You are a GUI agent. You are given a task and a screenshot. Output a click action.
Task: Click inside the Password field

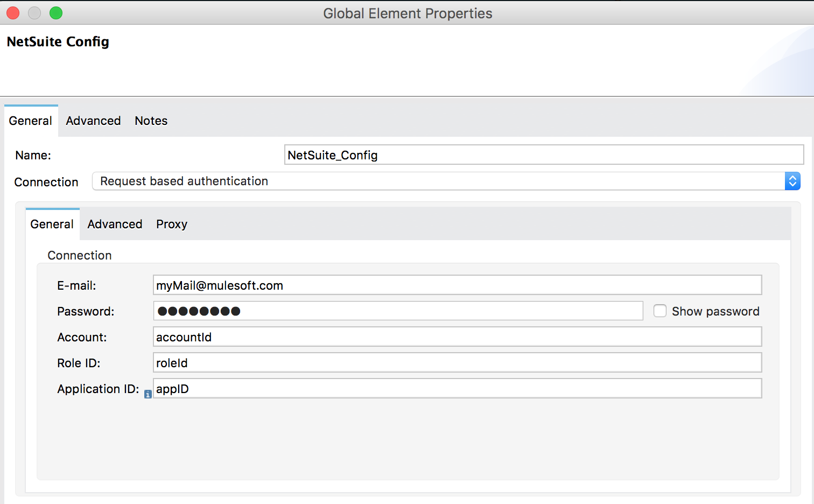click(397, 311)
